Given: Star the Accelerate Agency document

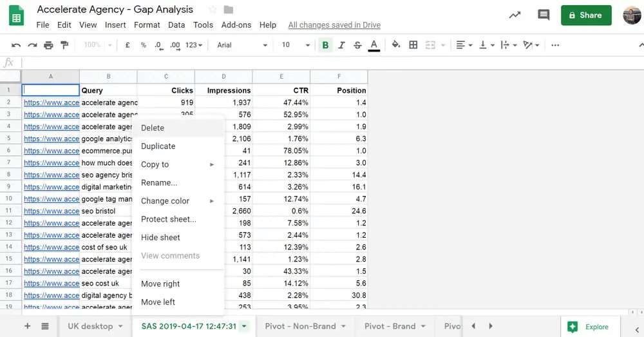Looking at the screenshot, I should pos(213,10).
